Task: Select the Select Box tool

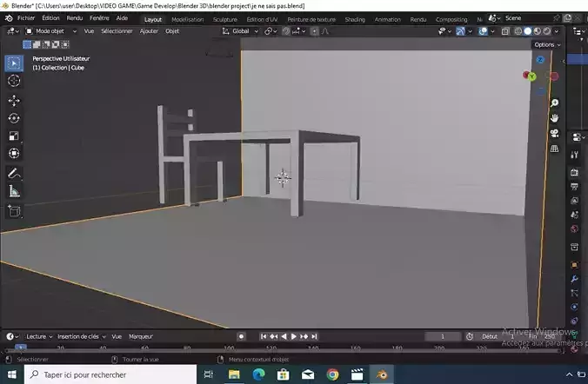Action: pos(14,63)
